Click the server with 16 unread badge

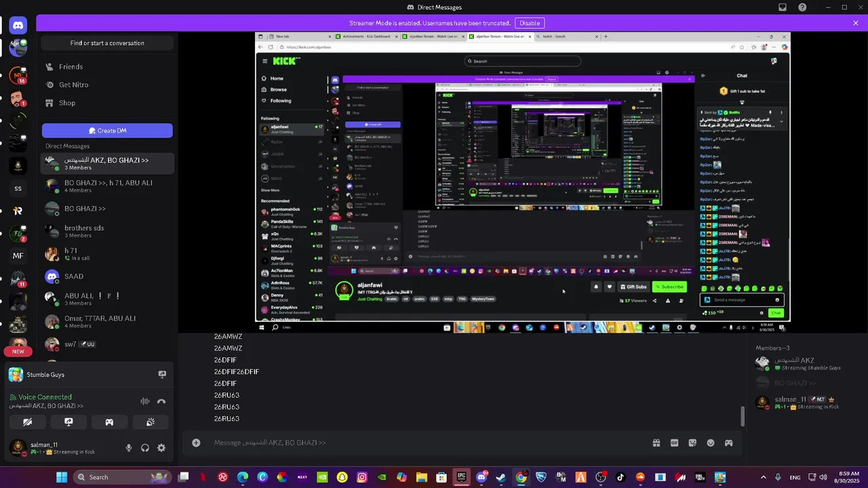pos(18,75)
